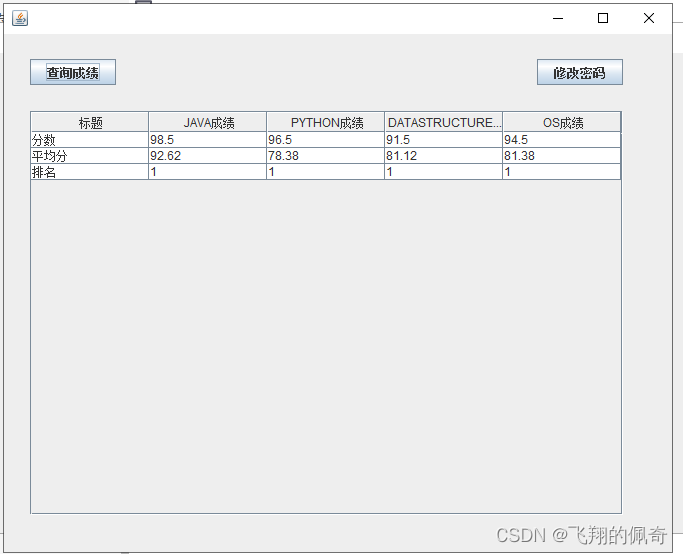Click the 排名 cell under PYTHON成绩
683x554 pixels.
click(326, 172)
